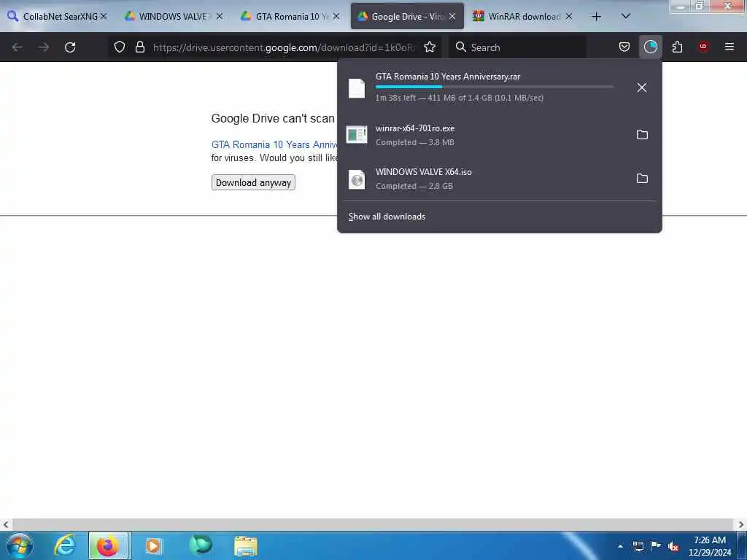Open the uBlock Origin extension
Viewport: 747px width, 560px height.
(x=703, y=47)
